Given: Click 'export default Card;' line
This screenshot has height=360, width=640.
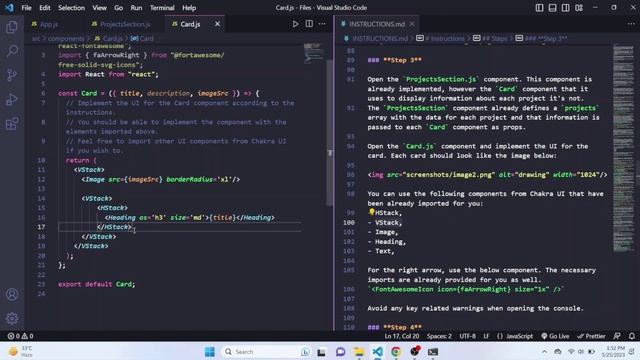Looking at the screenshot, I should 96,284.
